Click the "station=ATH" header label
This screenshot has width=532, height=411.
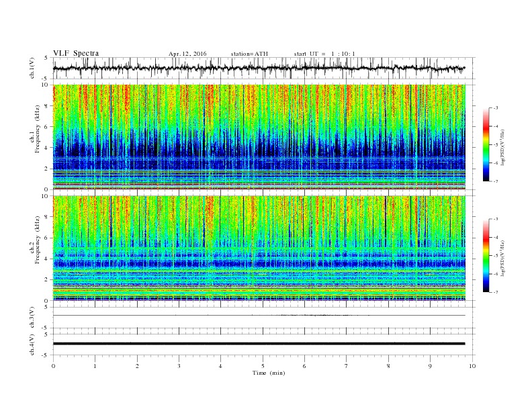[249, 54]
